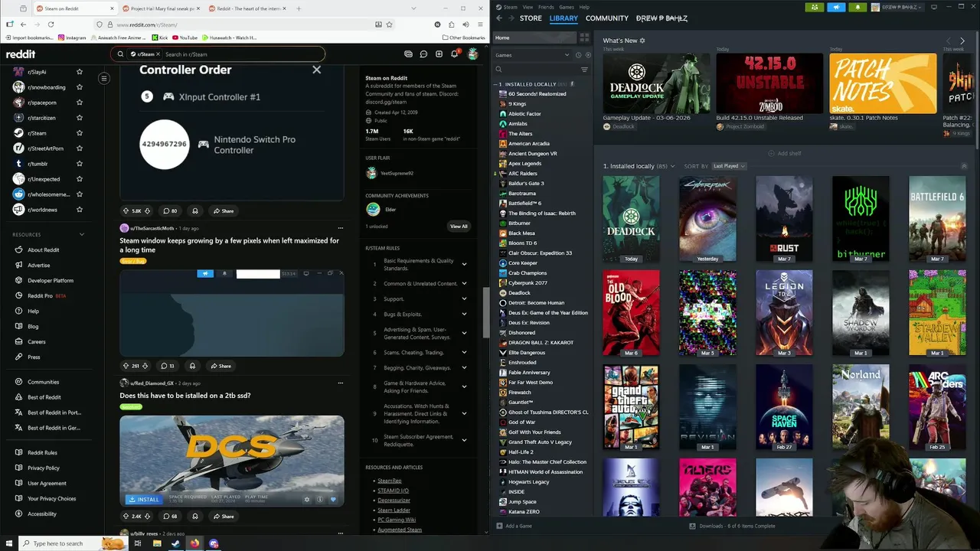Toggle favorite star for r/spaceporn
The image size is (980, 551).
pos(80,103)
